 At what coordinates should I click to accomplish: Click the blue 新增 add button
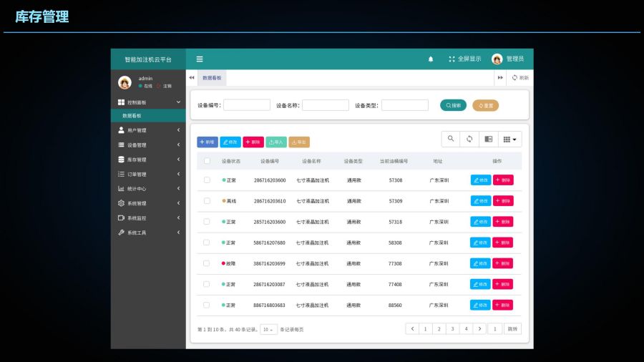(x=208, y=142)
